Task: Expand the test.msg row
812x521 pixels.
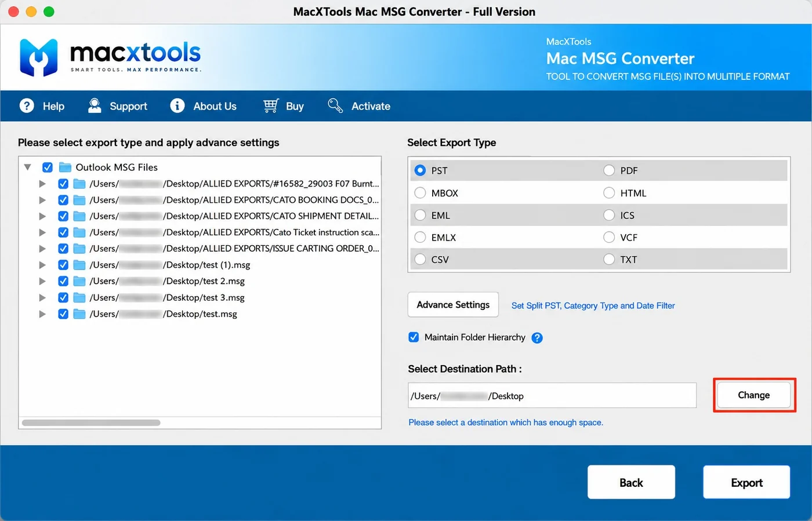Action: pos(42,314)
